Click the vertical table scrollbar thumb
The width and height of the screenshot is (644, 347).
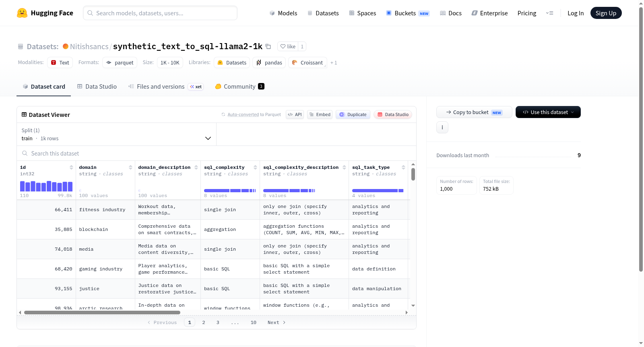[413, 175]
